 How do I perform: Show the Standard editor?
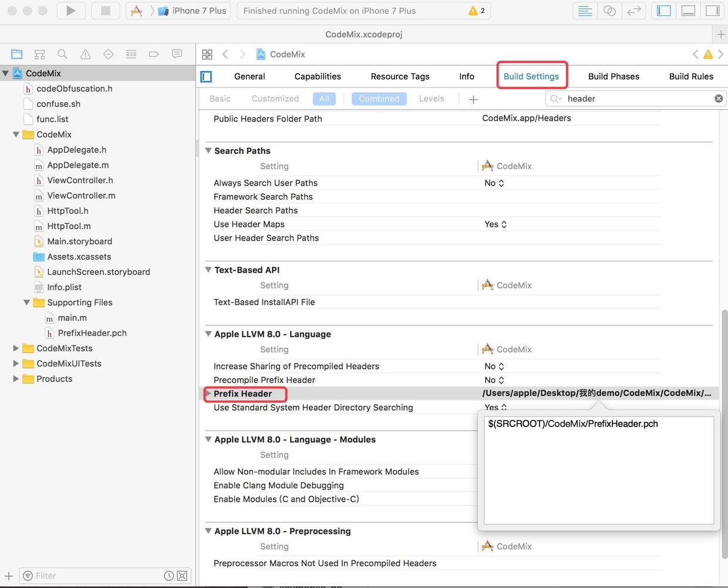[585, 11]
